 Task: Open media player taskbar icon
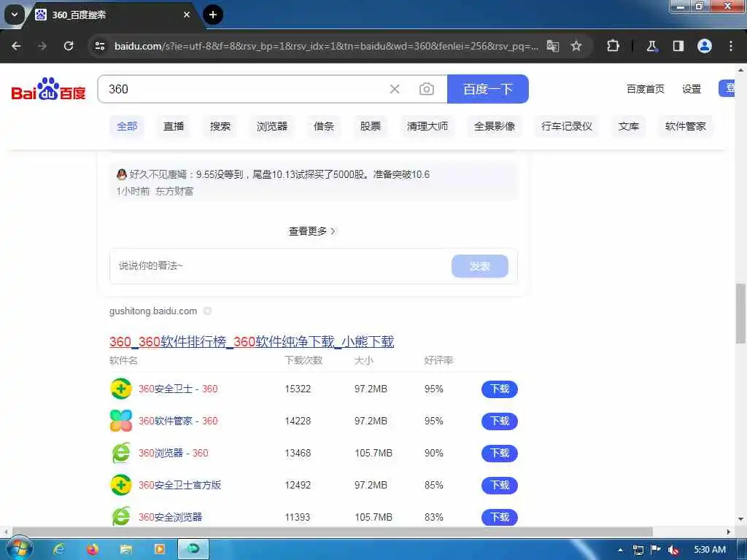pyautogui.click(x=159, y=549)
